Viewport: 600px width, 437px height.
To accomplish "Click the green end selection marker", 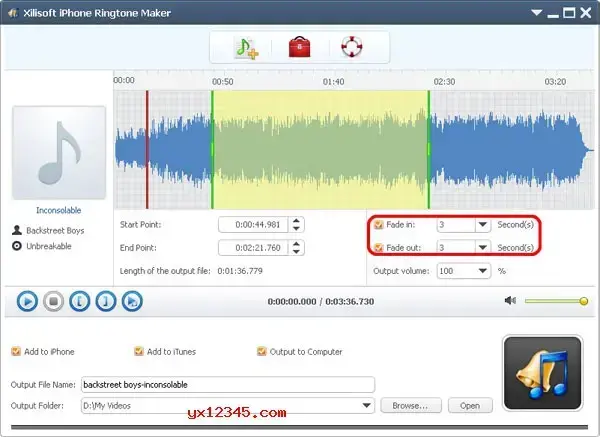I will tap(429, 150).
